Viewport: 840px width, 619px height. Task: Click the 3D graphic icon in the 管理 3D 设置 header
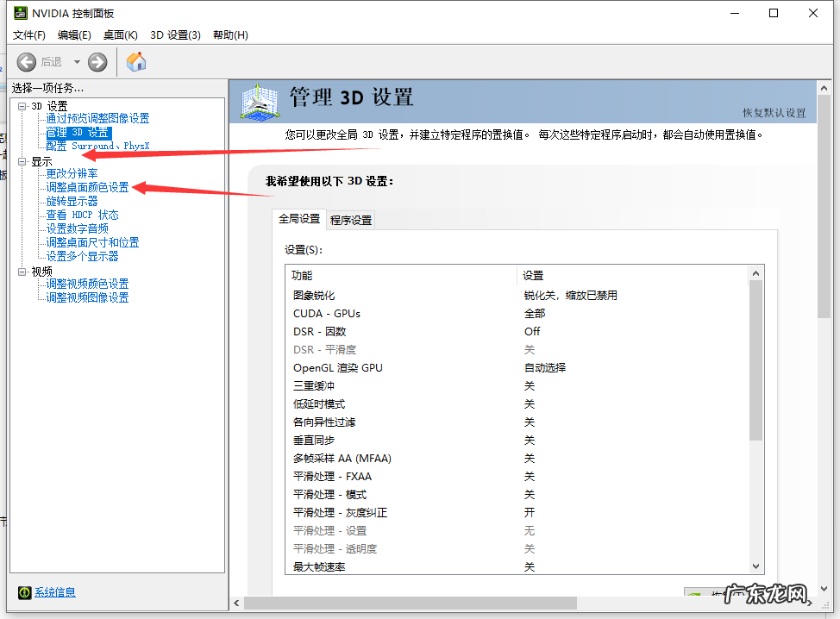[260, 102]
